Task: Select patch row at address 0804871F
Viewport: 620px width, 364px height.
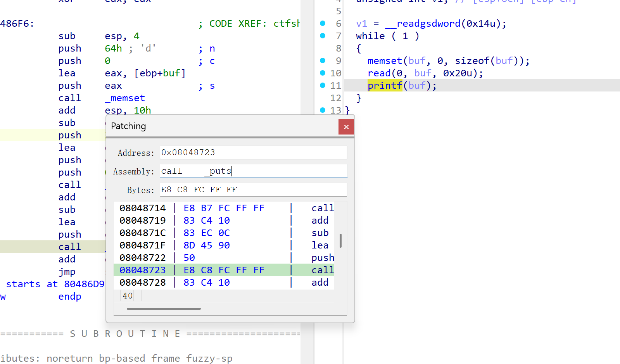Action: (223, 245)
